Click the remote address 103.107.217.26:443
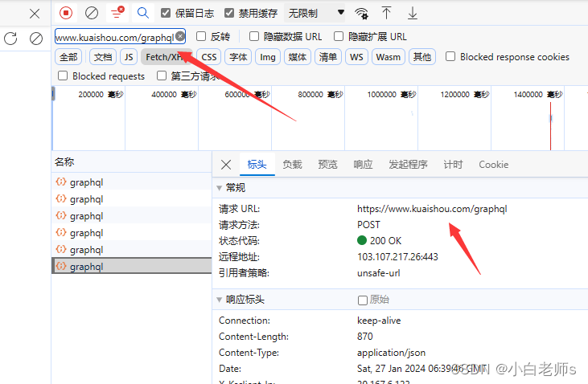 point(397,256)
